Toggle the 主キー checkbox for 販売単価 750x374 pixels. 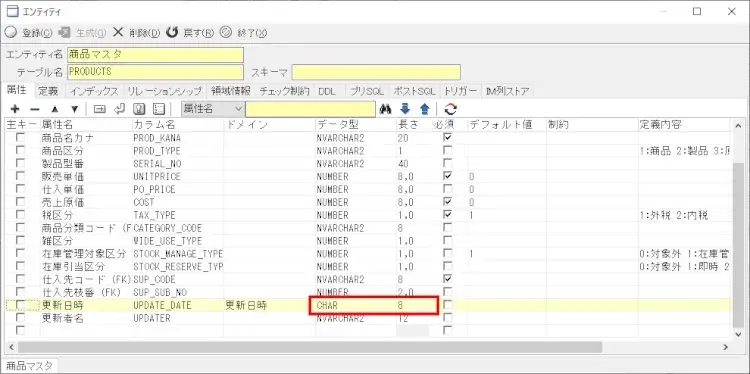[x=20, y=176]
